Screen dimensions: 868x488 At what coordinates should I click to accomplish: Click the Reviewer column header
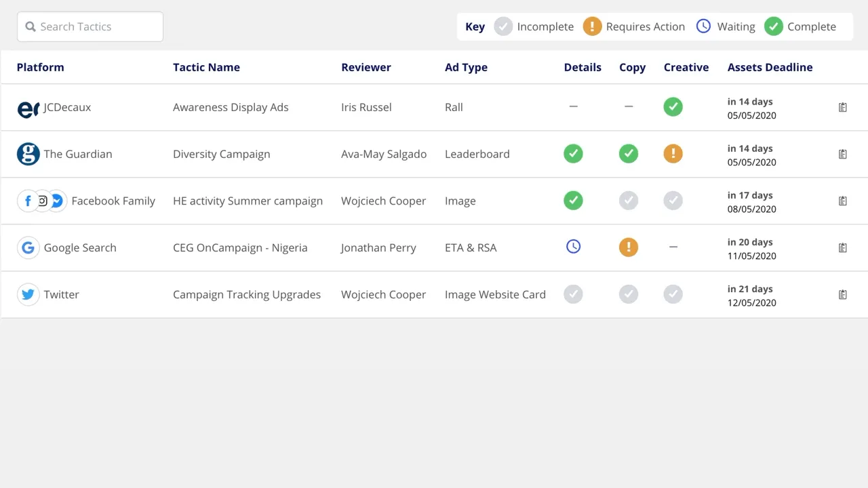point(366,67)
